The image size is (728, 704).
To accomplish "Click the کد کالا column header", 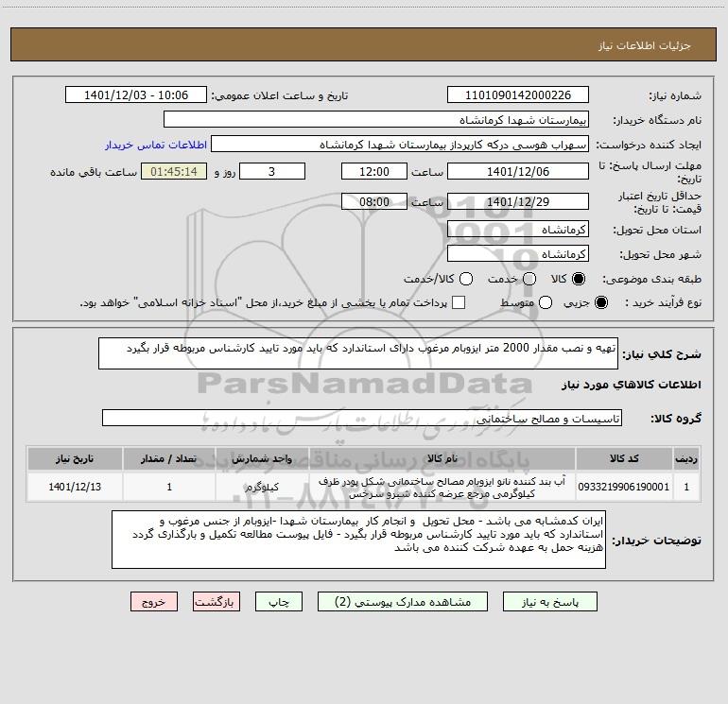I will [624, 458].
